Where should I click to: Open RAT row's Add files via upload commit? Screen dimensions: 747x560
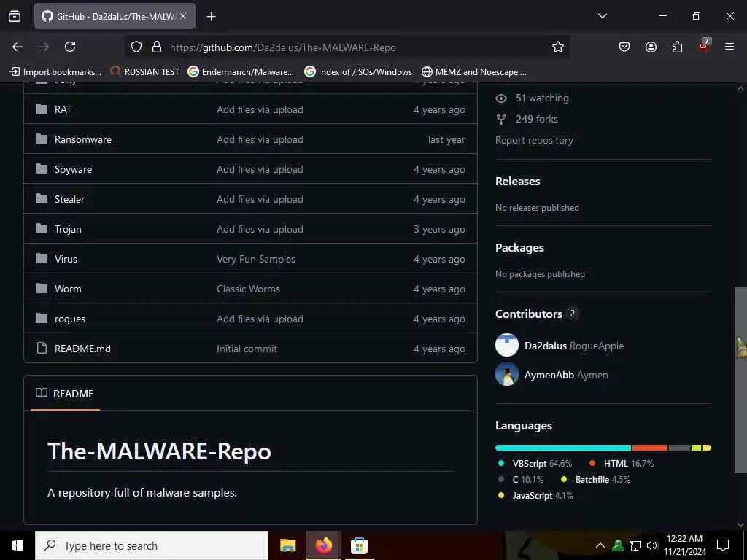tap(260, 109)
